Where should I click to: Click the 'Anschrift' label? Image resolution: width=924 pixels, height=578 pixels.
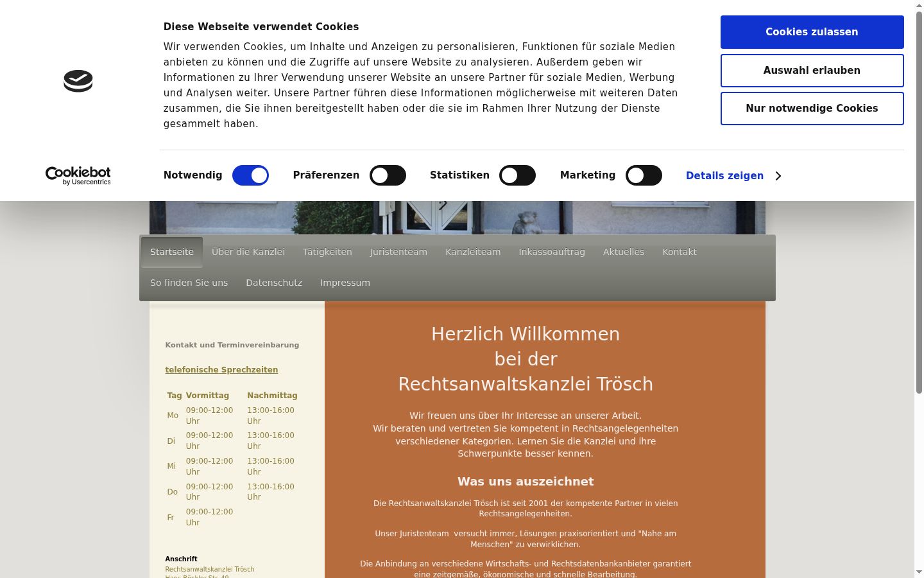tap(181, 559)
